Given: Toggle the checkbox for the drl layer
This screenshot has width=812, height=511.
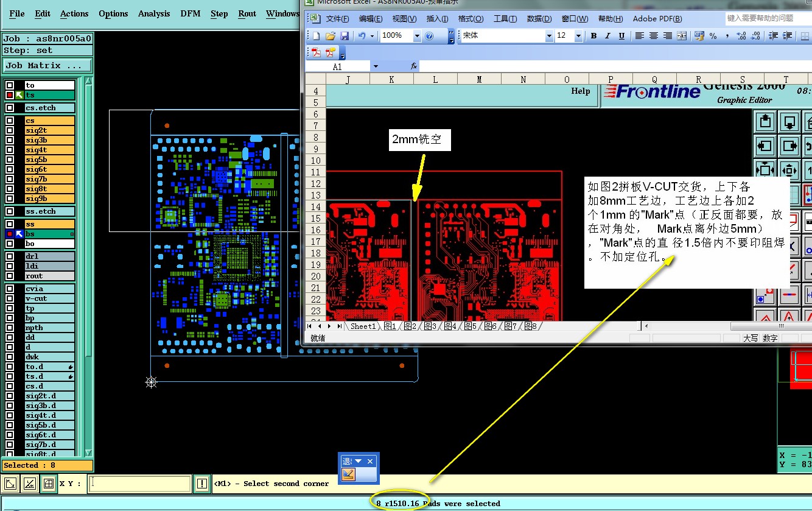Looking at the screenshot, I should pos(10,256).
